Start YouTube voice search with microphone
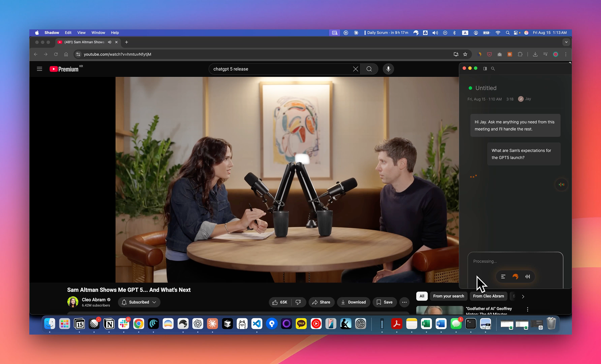This screenshot has height=364, width=601. click(388, 69)
